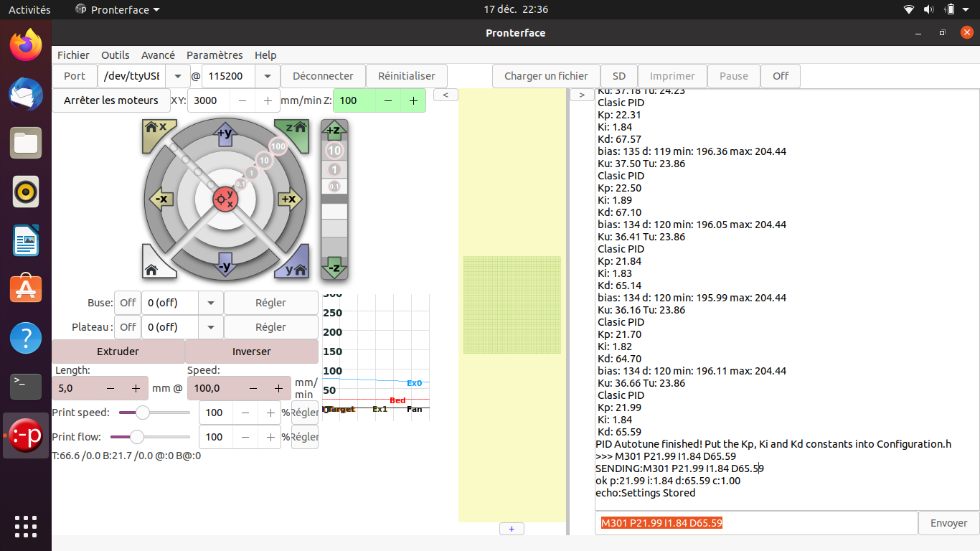This screenshot has width=980, height=551.
Task: Open Terminal from the dock
Action: [26, 387]
